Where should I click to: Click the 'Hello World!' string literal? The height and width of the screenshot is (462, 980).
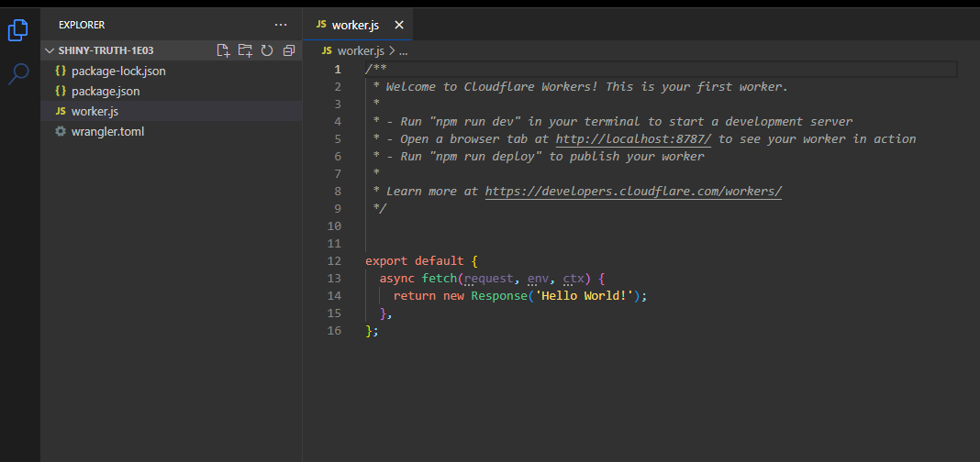pos(585,295)
